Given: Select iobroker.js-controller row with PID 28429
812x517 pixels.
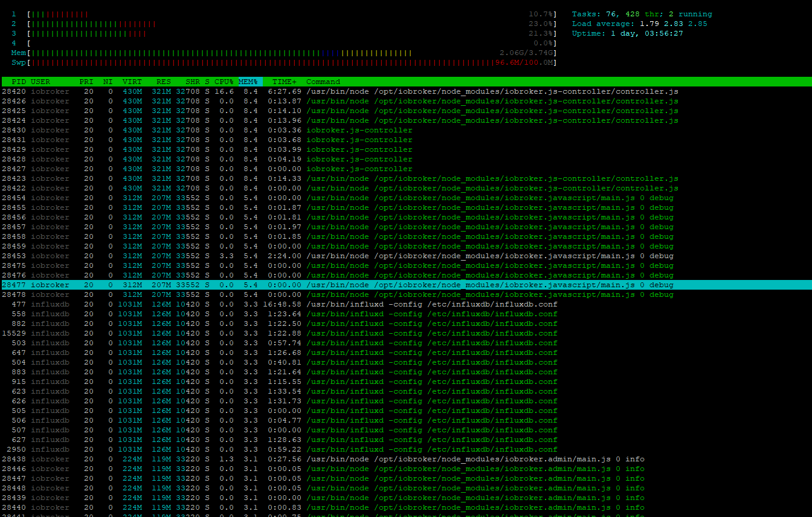Looking at the screenshot, I should pos(406,149).
